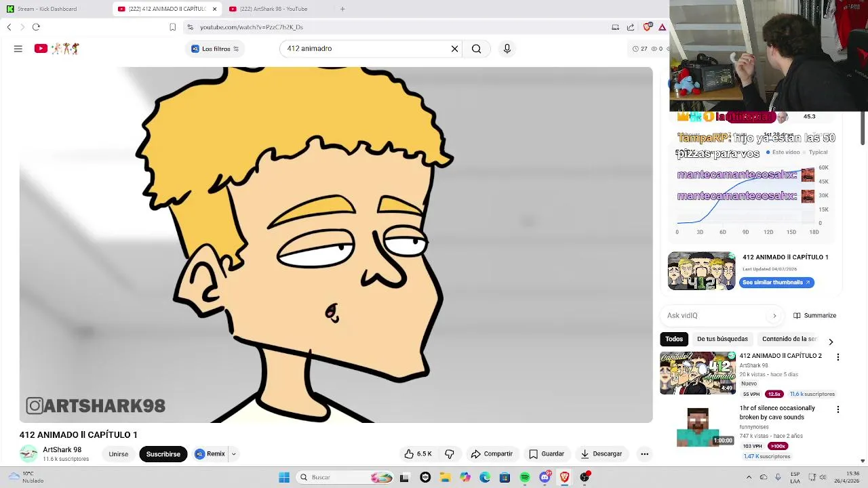Viewport: 868px width, 488px height.
Task: Open the vidIQ Los filtros button
Action: (215, 49)
